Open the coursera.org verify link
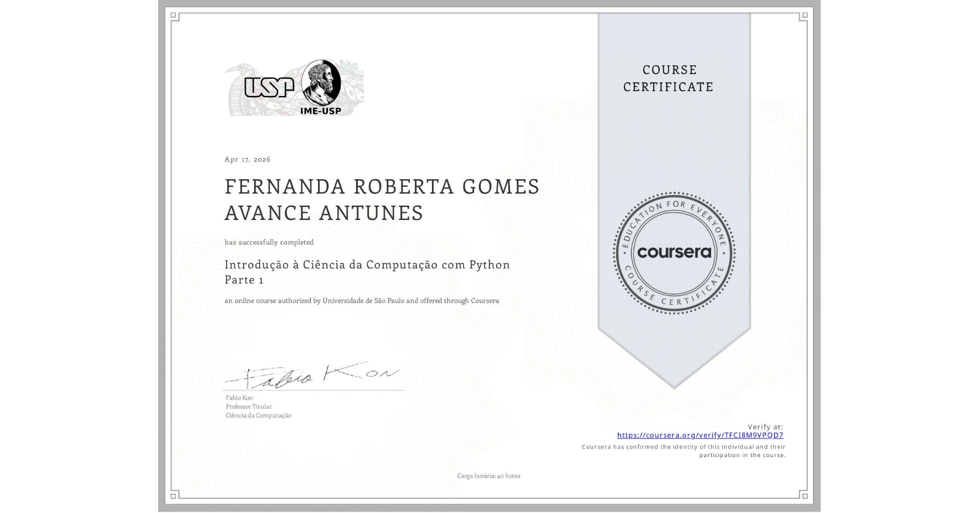 (700, 435)
